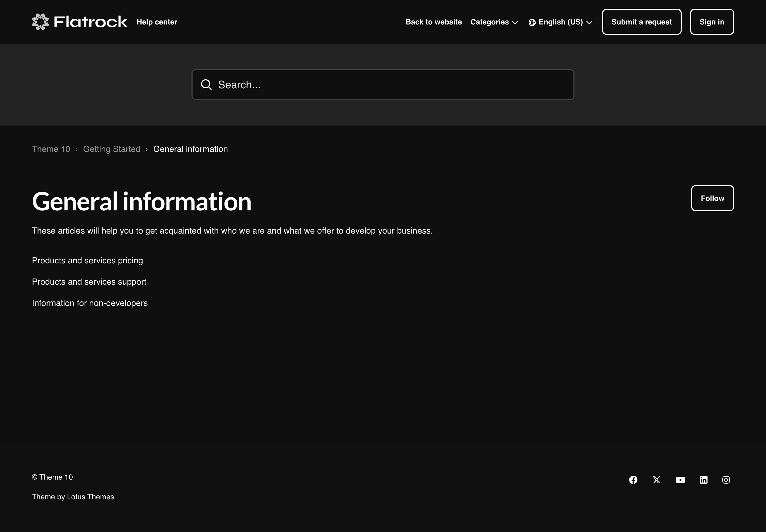Open the YouTube social icon
The width and height of the screenshot is (766, 532).
(680, 480)
